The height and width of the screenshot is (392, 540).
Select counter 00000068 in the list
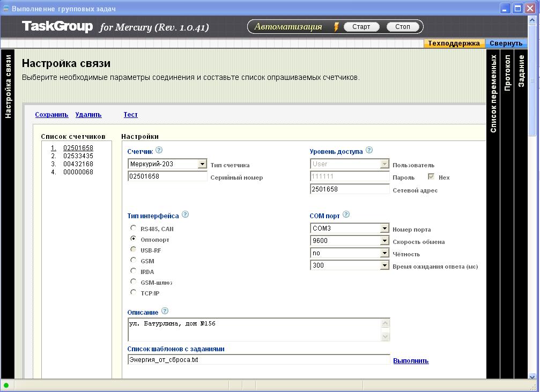(78, 172)
